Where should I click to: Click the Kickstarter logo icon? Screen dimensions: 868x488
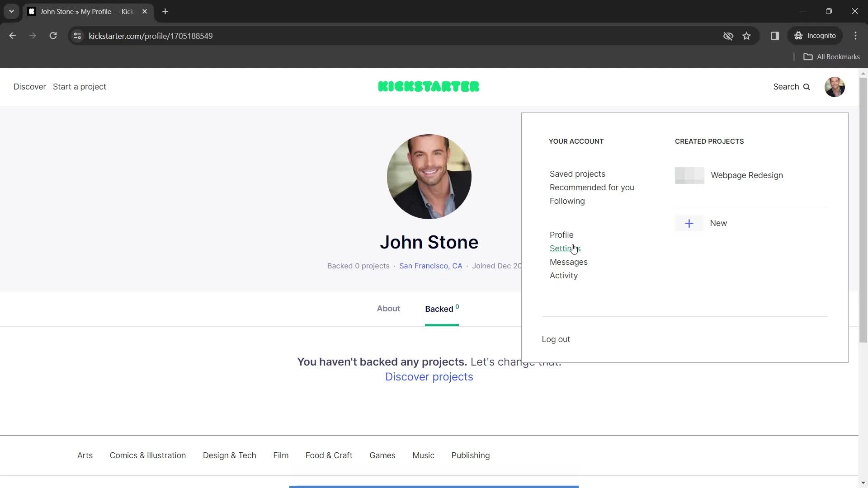pyautogui.click(x=429, y=86)
